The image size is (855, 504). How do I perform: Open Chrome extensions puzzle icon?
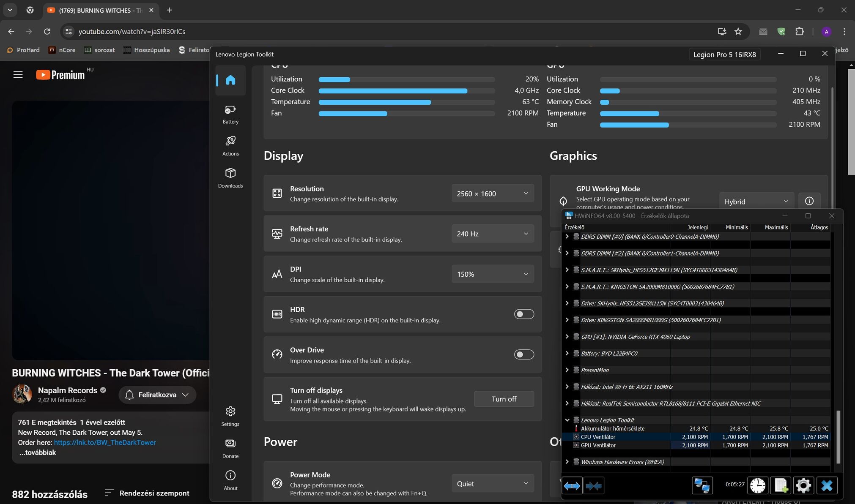coord(800,31)
